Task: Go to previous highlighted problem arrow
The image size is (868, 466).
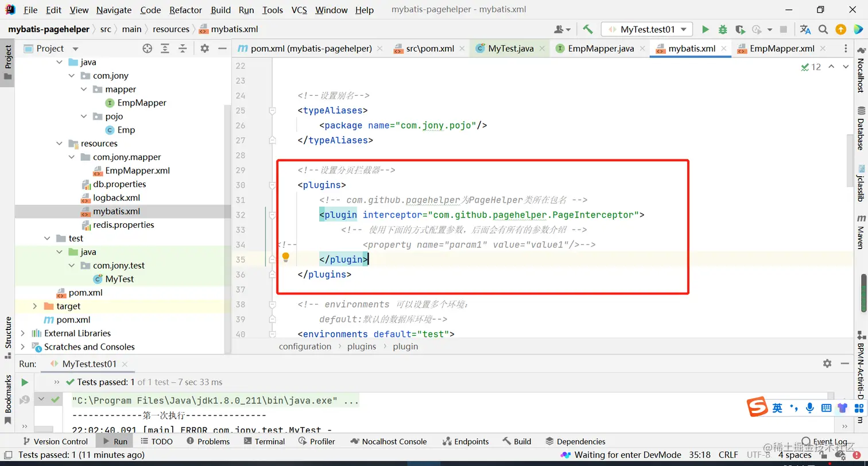Action: (x=831, y=67)
